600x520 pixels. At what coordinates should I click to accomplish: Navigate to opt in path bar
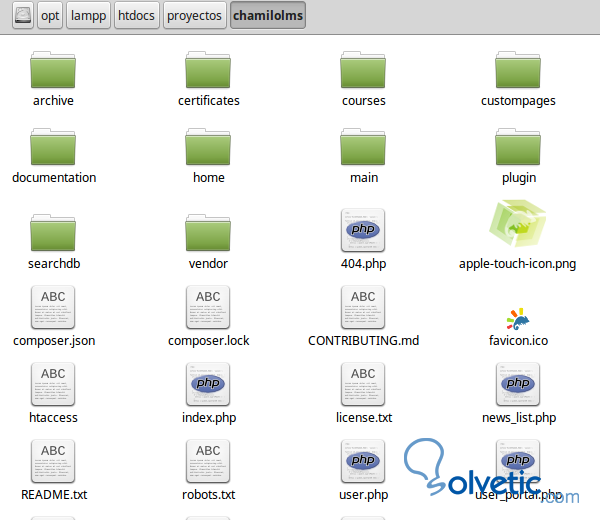(50, 15)
